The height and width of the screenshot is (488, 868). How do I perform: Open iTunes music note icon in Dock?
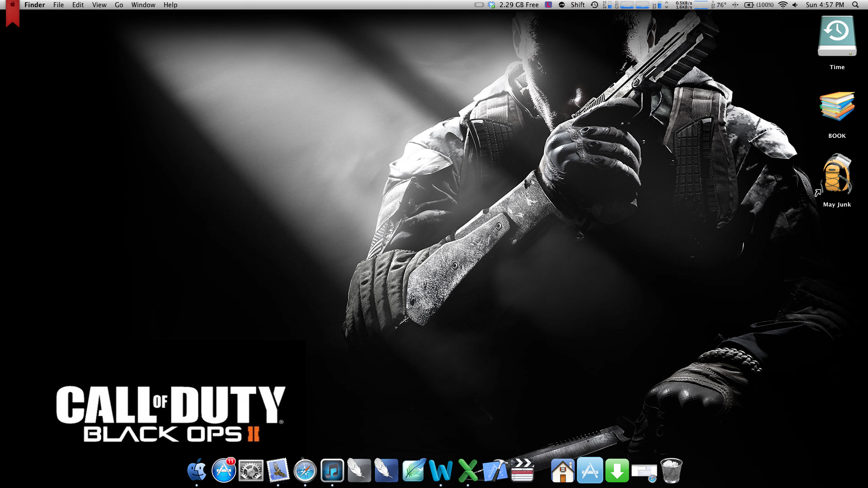pyautogui.click(x=332, y=471)
